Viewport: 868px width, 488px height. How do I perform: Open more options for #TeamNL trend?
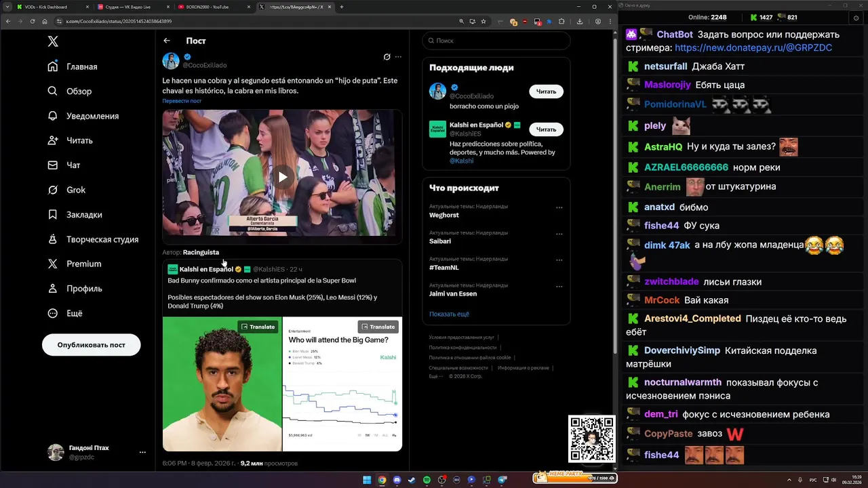click(559, 260)
